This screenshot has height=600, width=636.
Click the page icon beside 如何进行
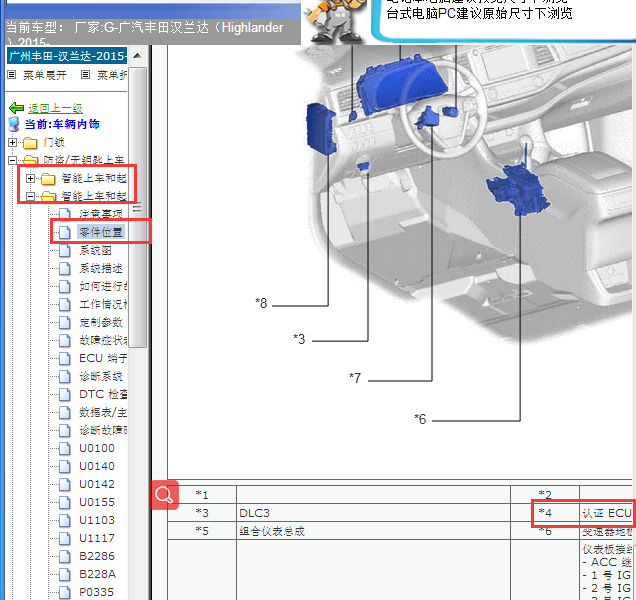point(64,286)
